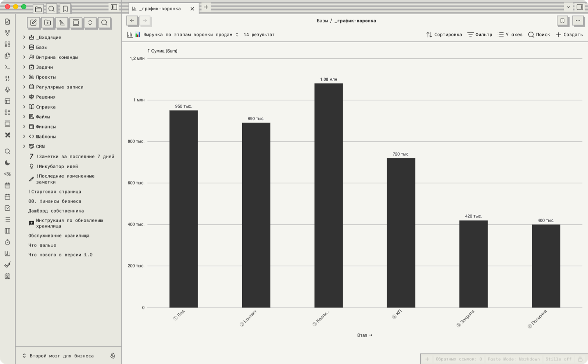
Task: Open the Фильтр menu
Action: point(480,35)
